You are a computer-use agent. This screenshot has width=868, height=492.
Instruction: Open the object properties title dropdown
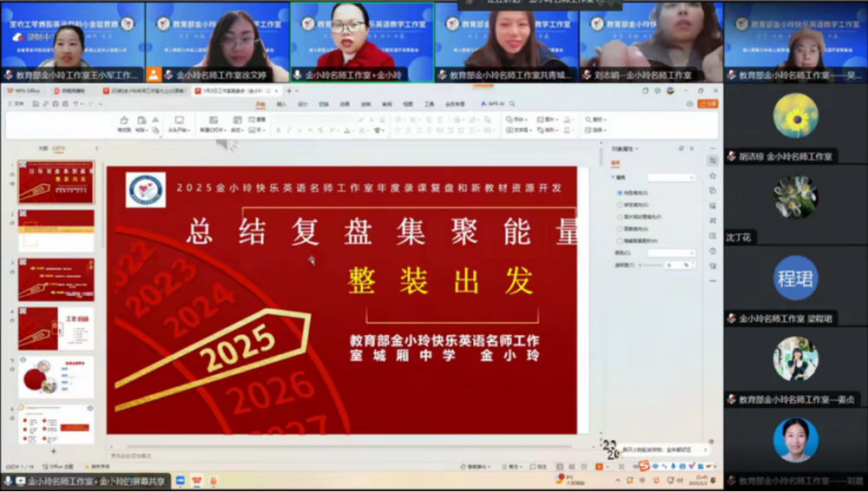(x=637, y=149)
